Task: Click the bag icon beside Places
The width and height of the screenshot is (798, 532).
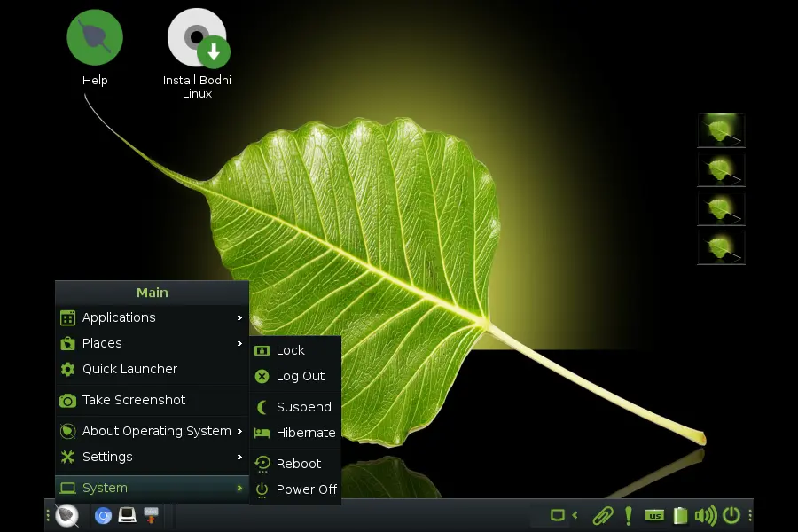Action: tap(67, 344)
